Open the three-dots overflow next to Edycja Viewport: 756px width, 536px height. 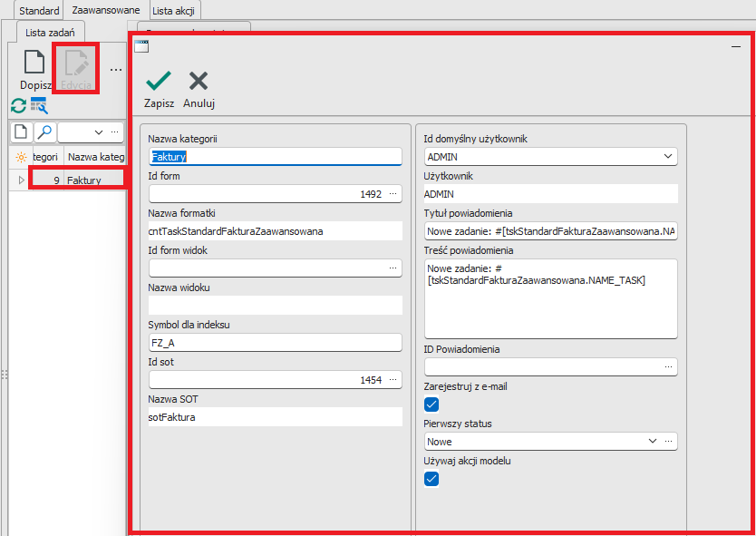[x=115, y=69]
